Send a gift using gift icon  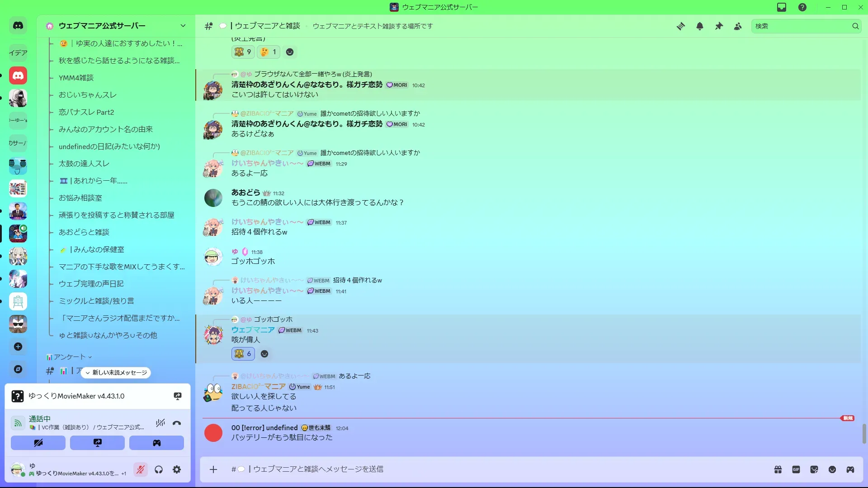pos(778,469)
